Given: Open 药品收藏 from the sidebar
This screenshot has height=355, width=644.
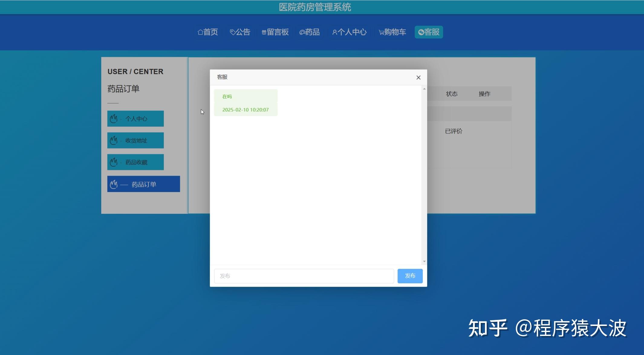Looking at the screenshot, I should pos(136,162).
